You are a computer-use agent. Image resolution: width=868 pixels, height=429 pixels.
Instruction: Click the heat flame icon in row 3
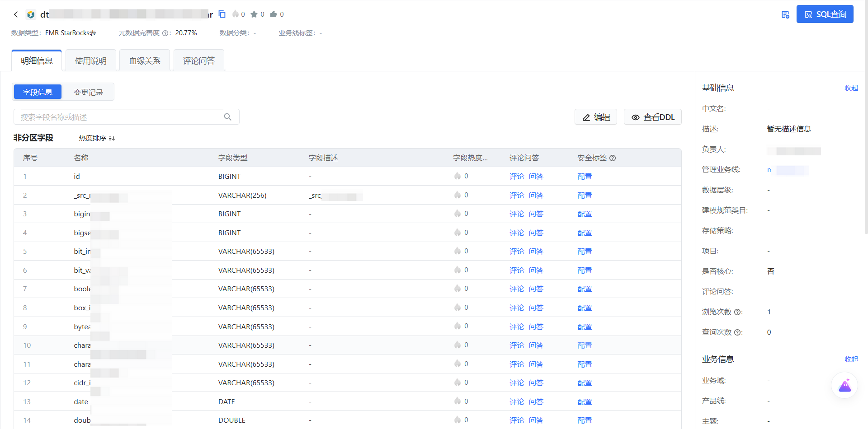coord(458,214)
